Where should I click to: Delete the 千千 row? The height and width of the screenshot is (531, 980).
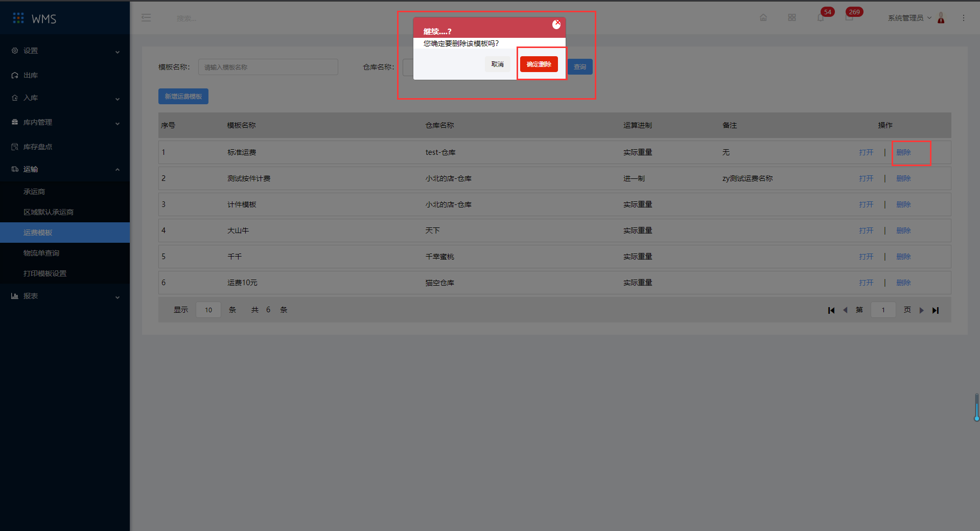[x=903, y=257]
